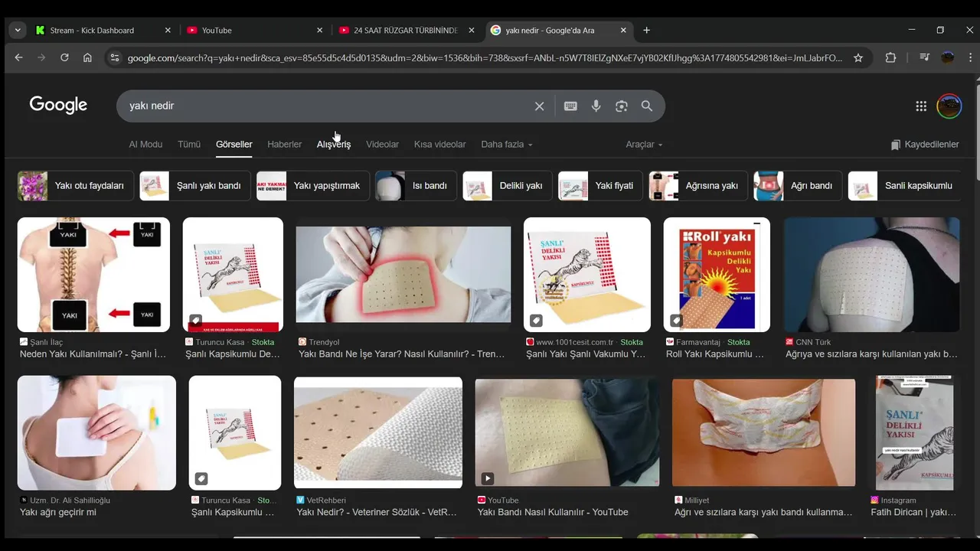
Task: Open the Videolar results tab
Action: pyautogui.click(x=382, y=144)
